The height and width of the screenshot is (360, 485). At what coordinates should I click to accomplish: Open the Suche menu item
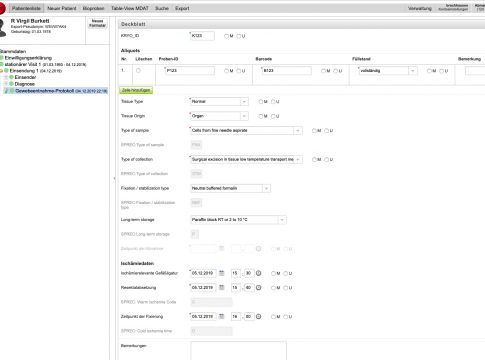point(162,8)
